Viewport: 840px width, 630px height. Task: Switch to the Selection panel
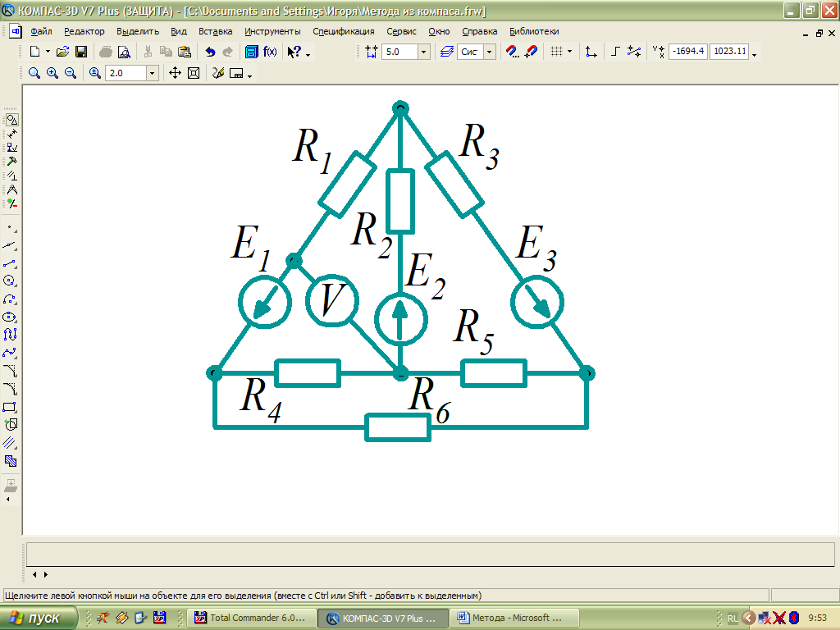point(11,203)
